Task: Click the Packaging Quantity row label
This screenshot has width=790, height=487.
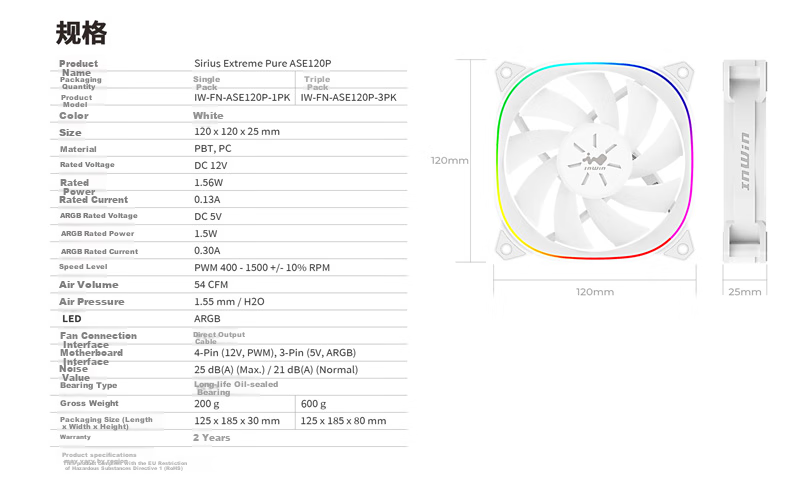Action: [81, 83]
